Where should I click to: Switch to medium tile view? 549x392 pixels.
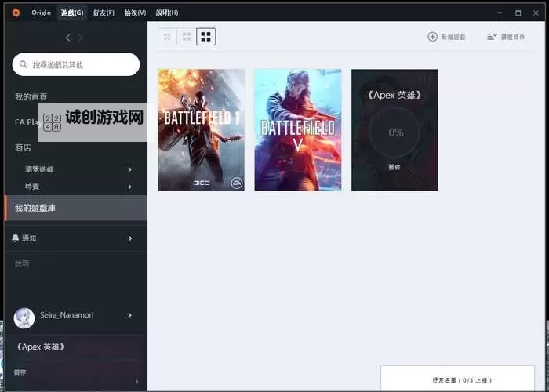point(187,37)
